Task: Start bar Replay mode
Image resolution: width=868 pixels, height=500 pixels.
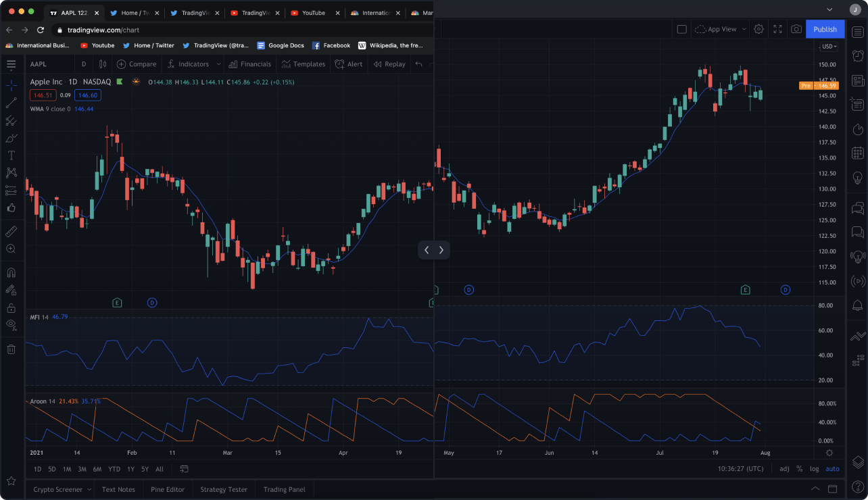Action: click(x=389, y=64)
